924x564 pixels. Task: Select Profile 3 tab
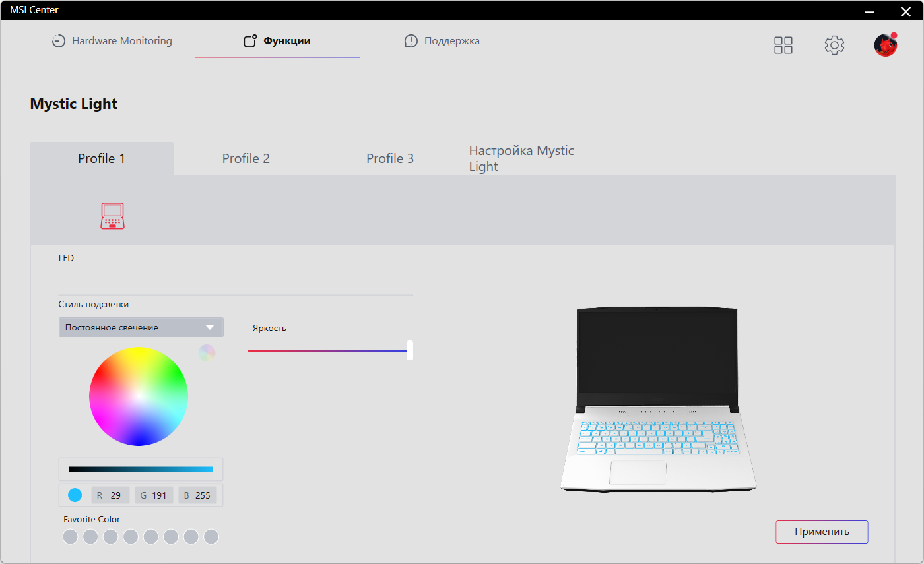(x=390, y=159)
